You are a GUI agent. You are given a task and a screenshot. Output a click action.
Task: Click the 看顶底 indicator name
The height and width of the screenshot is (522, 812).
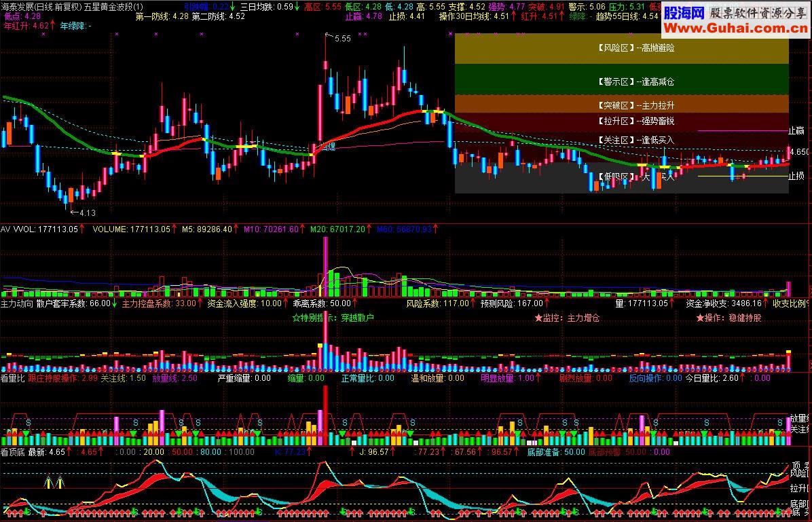(12, 451)
